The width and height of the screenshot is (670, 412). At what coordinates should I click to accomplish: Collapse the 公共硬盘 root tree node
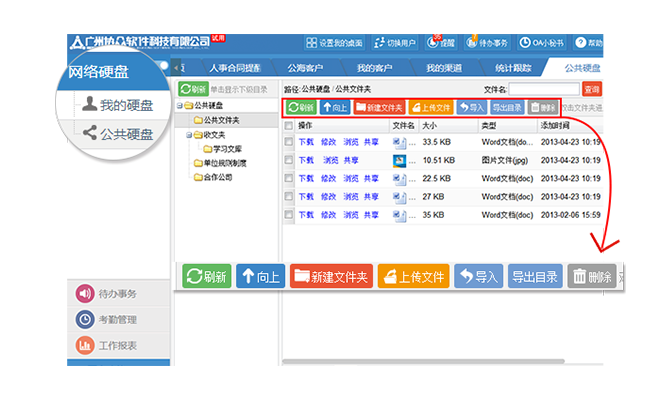[179, 106]
